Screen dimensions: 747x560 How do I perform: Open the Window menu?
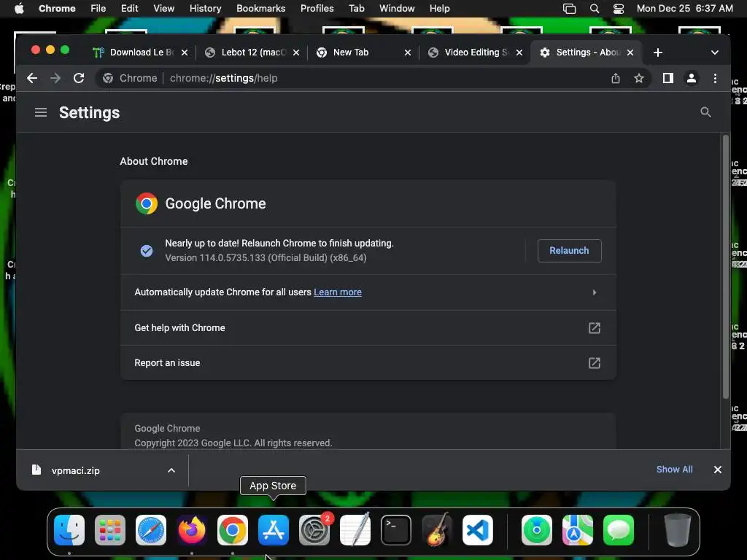(x=397, y=8)
